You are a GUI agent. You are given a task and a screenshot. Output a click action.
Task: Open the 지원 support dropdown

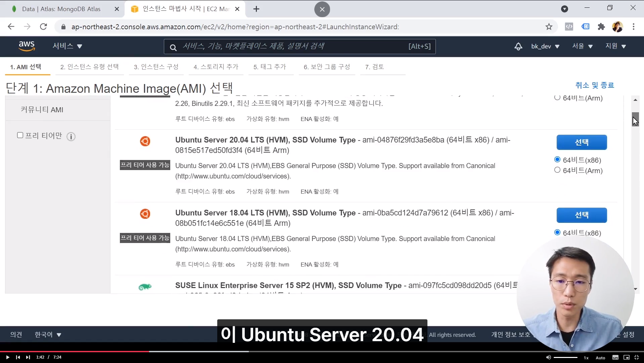coord(616,46)
